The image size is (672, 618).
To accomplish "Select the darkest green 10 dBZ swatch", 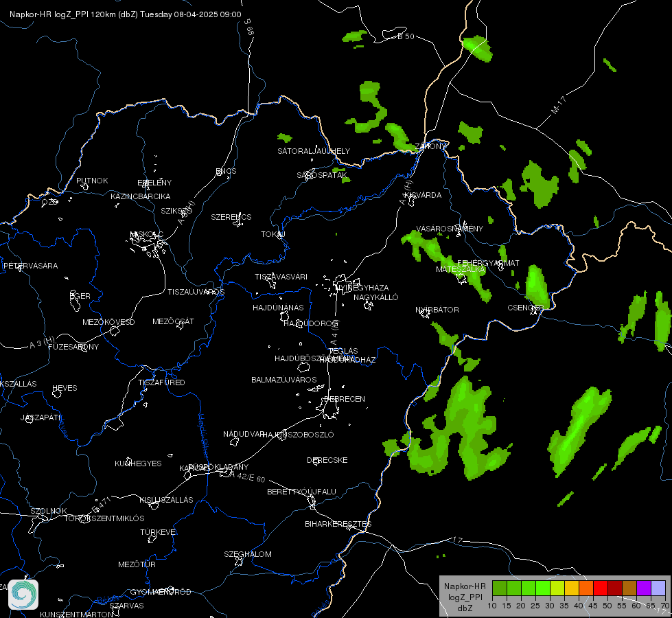I will pos(499,588).
